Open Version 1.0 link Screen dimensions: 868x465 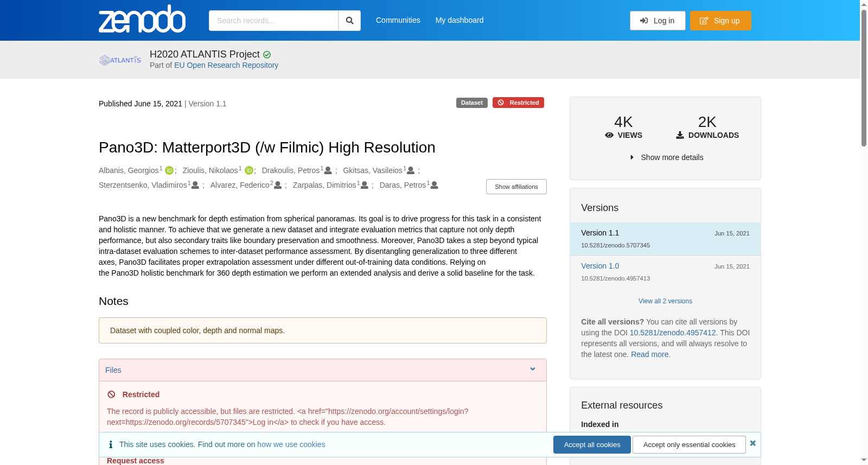(600, 266)
